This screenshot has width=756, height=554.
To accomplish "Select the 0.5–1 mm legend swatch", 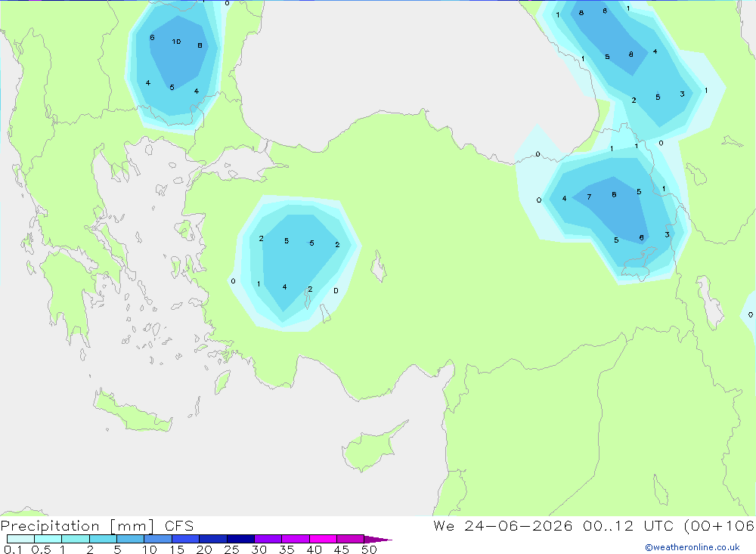I will tap(48, 539).
